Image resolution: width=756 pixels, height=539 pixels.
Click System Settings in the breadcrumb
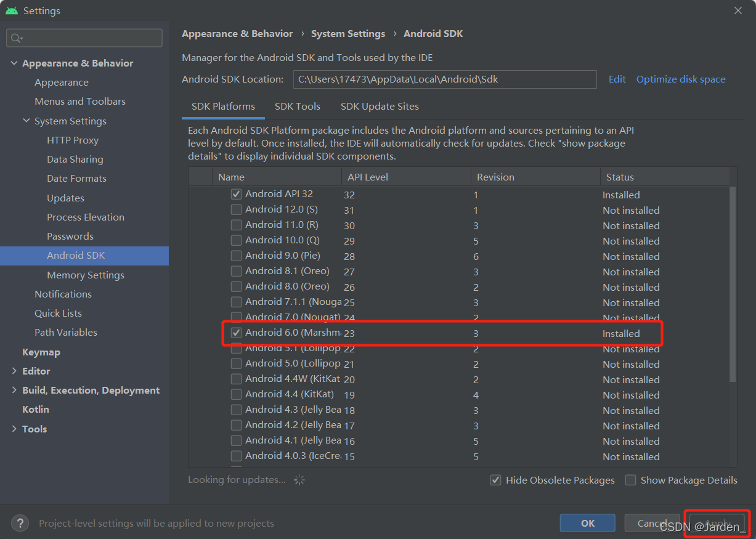[348, 34]
